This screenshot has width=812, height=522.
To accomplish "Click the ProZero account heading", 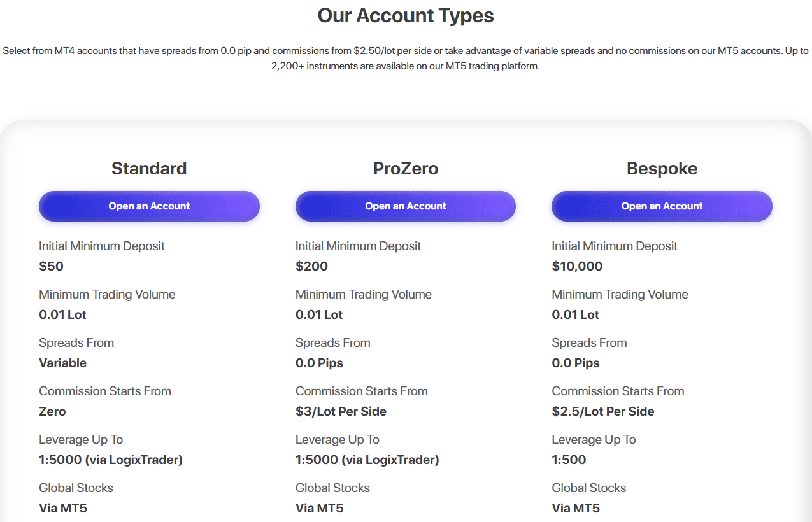I will [x=405, y=169].
